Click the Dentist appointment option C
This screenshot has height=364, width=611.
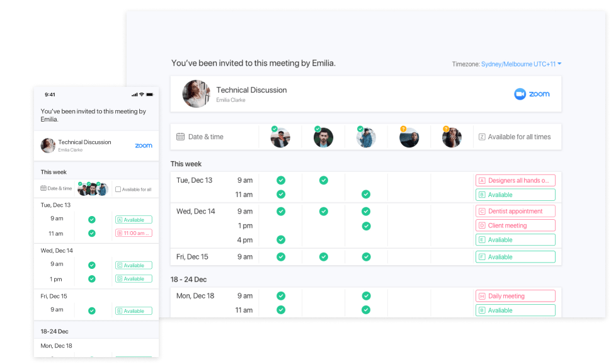[x=515, y=211]
